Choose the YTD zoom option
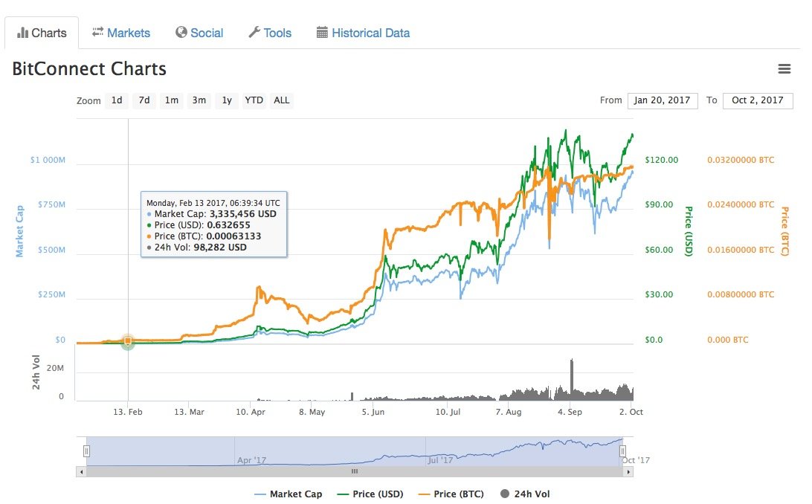Viewport: 812px width, 504px height. click(x=254, y=100)
